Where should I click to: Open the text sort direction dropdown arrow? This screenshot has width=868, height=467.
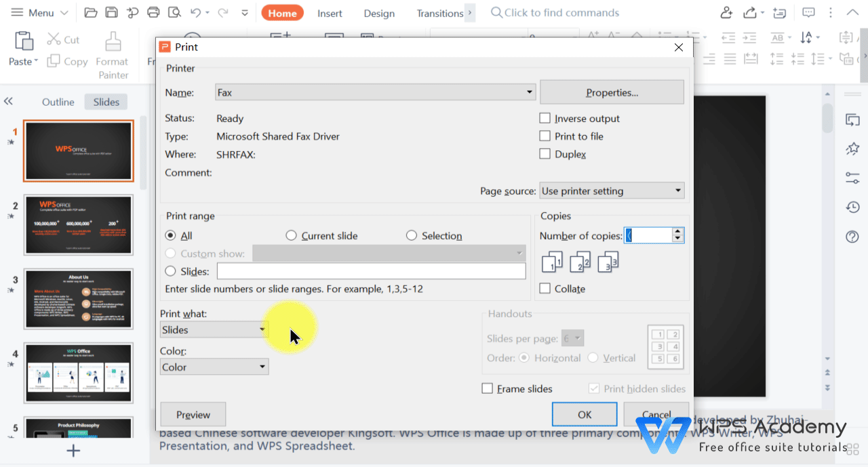pos(818,37)
